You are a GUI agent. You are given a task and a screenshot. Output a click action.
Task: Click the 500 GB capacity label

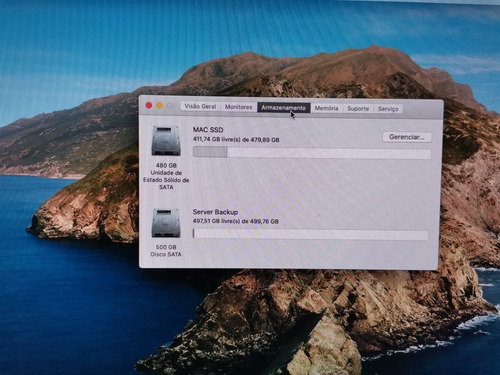166,247
